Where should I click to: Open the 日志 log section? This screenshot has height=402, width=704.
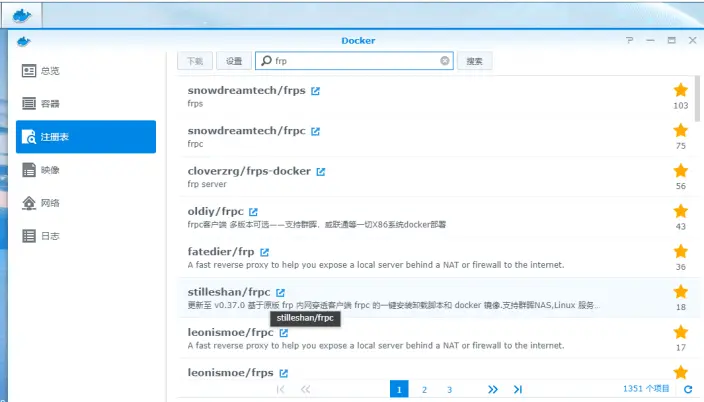click(86, 236)
